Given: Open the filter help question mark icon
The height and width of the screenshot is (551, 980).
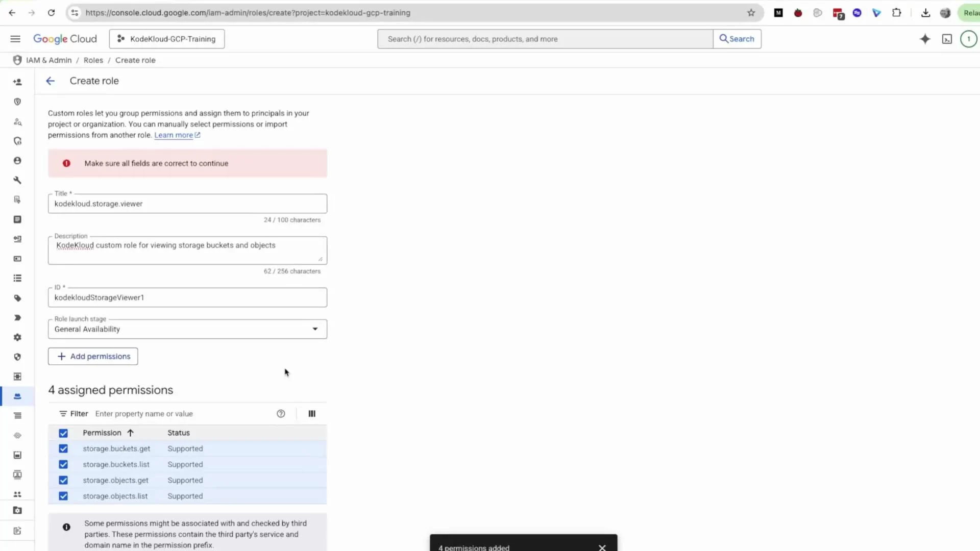Looking at the screenshot, I should [x=281, y=414].
